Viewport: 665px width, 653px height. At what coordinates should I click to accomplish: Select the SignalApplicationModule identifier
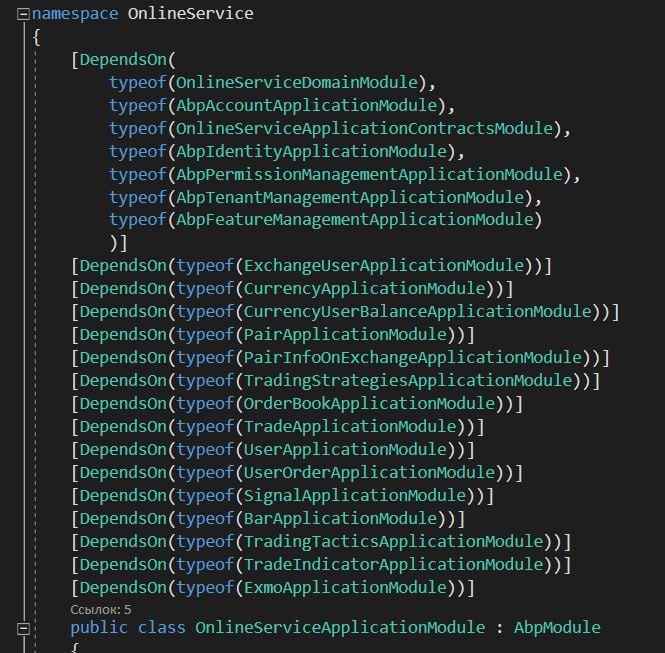[x=355, y=495]
